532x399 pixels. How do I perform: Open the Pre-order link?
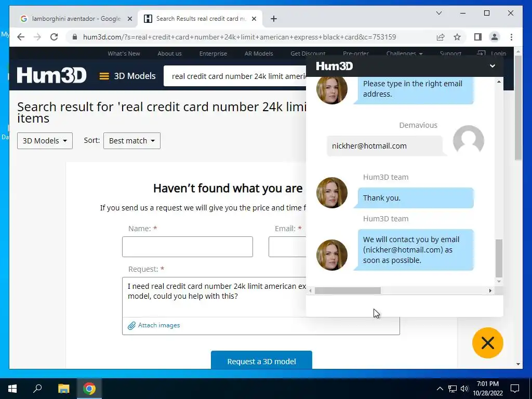pyautogui.click(x=355, y=54)
